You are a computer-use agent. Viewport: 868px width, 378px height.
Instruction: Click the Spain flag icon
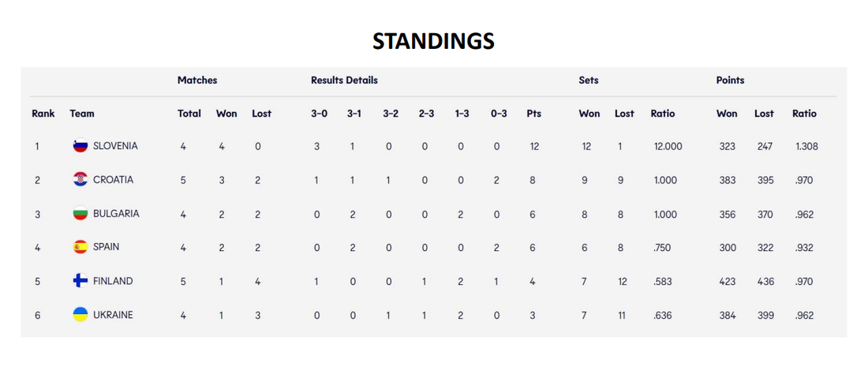80,247
